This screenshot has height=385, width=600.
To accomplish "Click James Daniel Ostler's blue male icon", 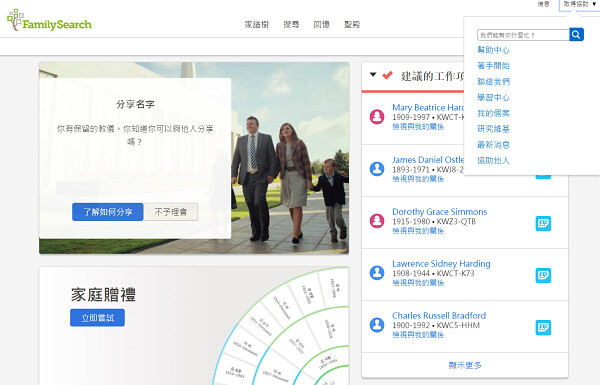I will [377, 168].
